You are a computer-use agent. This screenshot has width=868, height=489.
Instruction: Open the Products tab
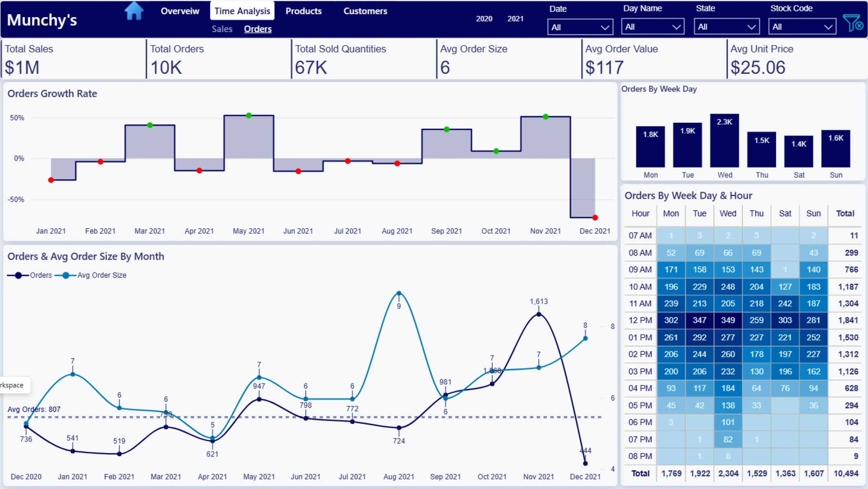[x=303, y=11]
